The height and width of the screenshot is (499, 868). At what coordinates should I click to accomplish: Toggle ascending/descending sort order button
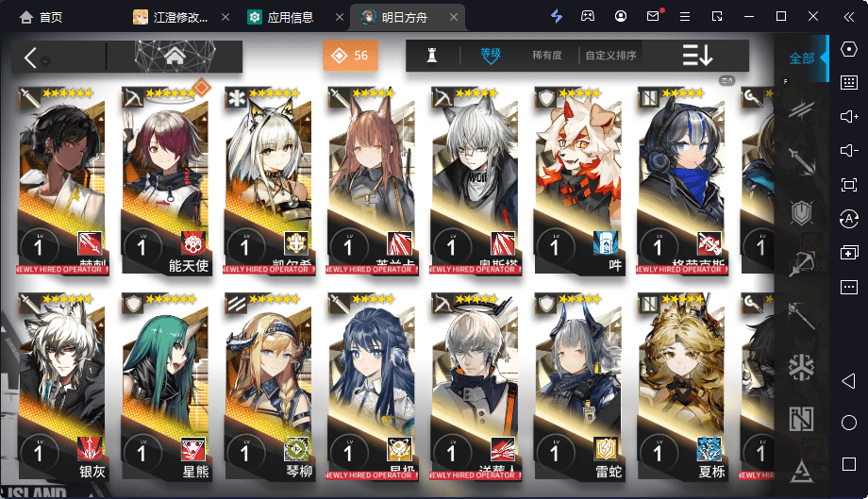coord(697,56)
